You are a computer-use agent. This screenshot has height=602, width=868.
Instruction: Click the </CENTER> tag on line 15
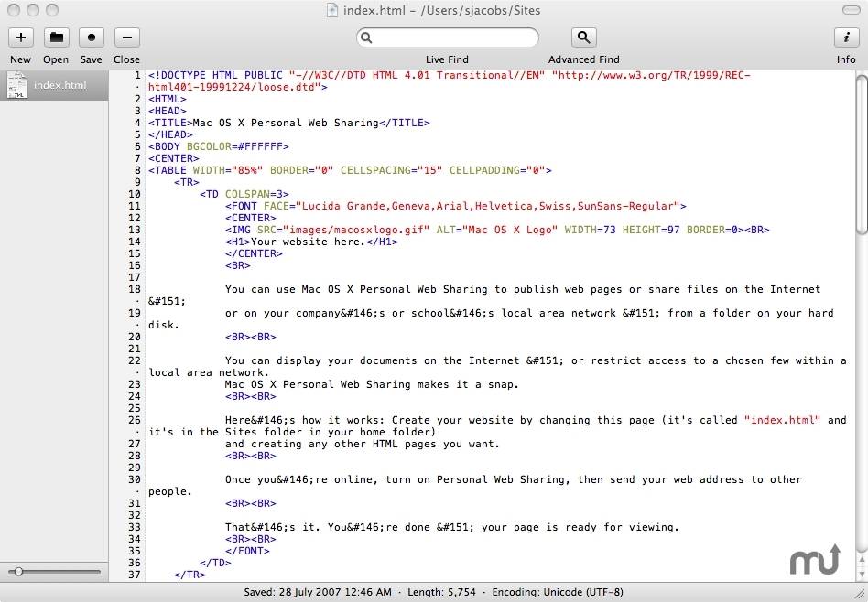(254, 253)
